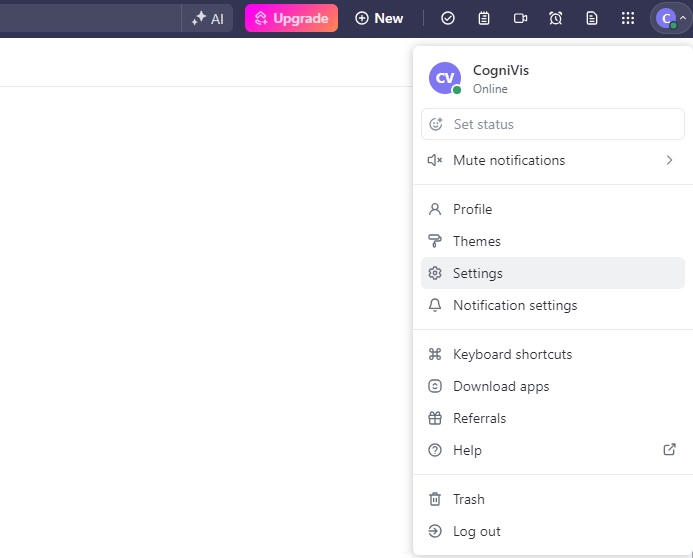The width and height of the screenshot is (693, 558).
Task: Open Profile from the user menu
Action: [472, 209]
